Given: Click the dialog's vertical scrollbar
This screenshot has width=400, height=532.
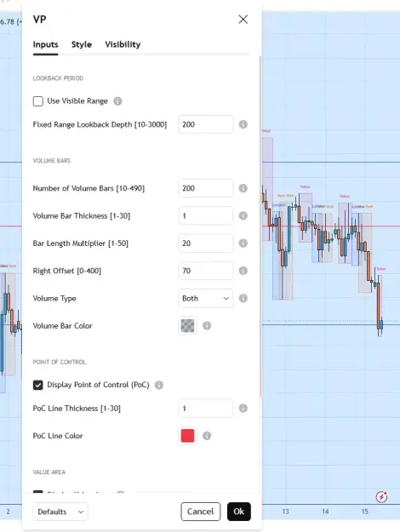Looking at the screenshot, I should [x=260, y=226].
